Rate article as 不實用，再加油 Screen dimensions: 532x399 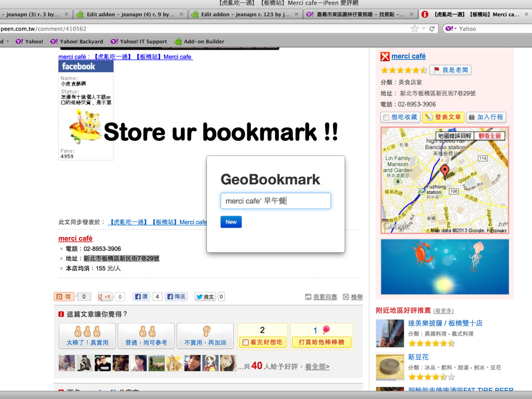pos(205,336)
